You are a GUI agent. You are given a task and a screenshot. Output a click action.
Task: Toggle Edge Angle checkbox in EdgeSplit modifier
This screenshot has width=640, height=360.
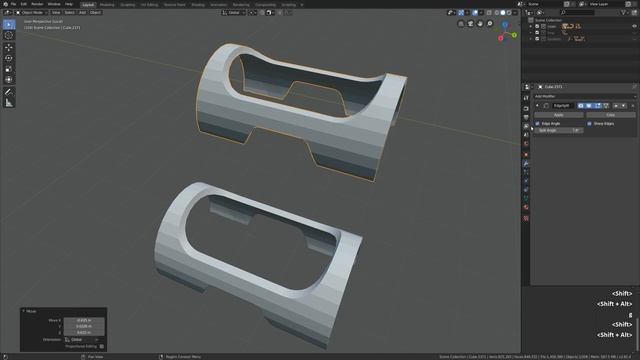538,123
